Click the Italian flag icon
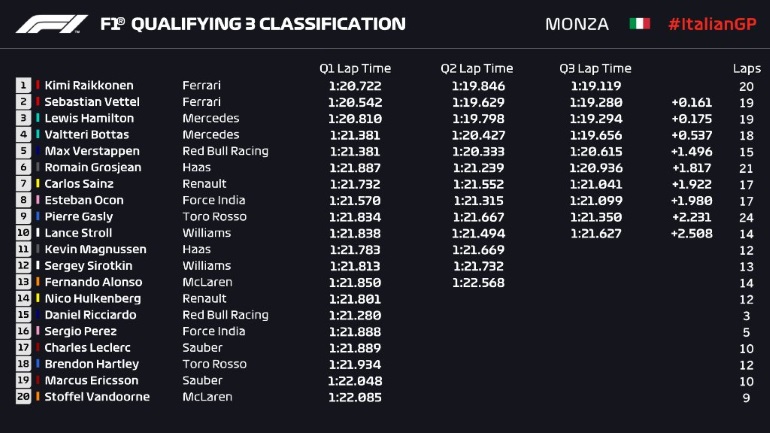The height and width of the screenshot is (433, 770). coord(639,24)
